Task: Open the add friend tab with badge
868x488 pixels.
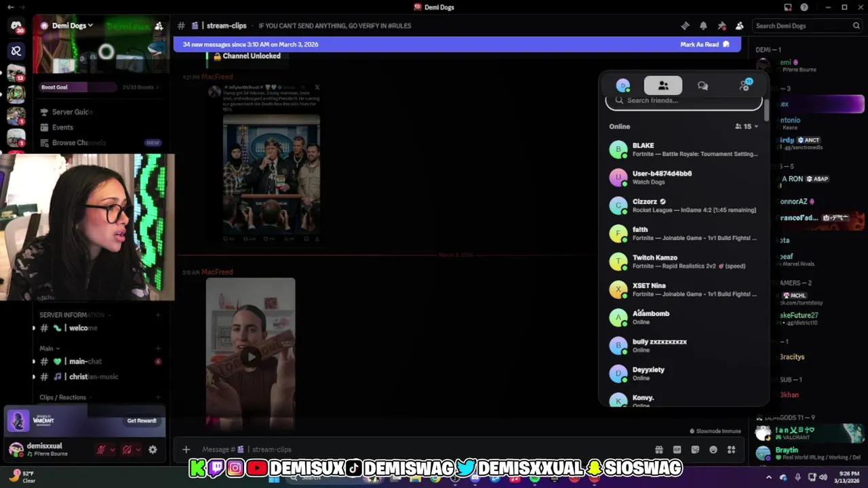Action: click(x=745, y=85)
